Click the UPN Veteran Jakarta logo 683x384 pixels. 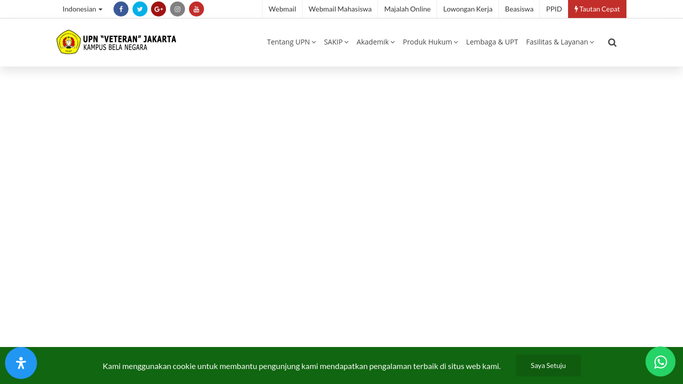[116, 42]
